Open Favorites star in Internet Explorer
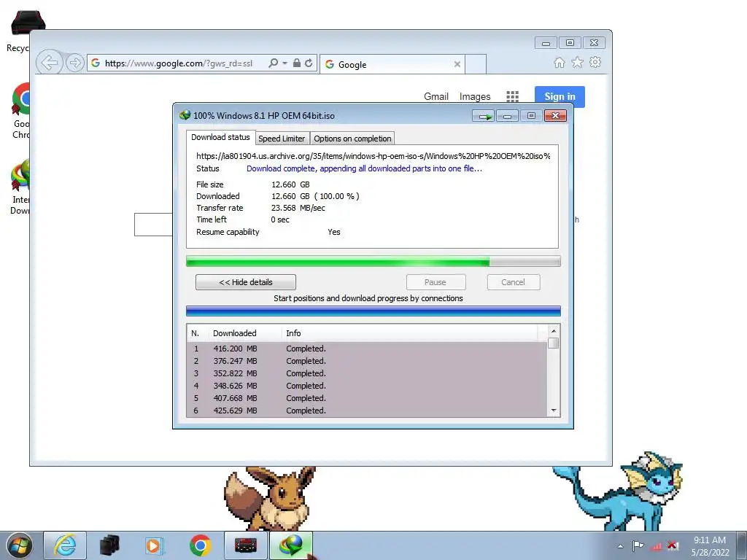This screenshot has width=747, height=560. point(577,63)
